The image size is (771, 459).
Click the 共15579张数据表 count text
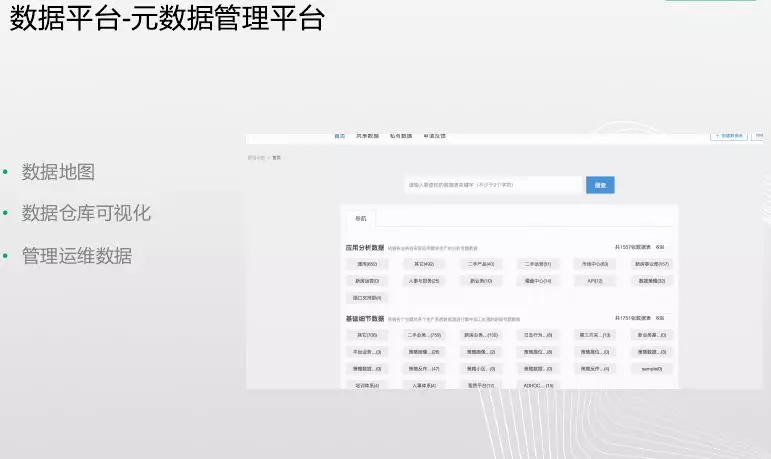pos(633,247)
